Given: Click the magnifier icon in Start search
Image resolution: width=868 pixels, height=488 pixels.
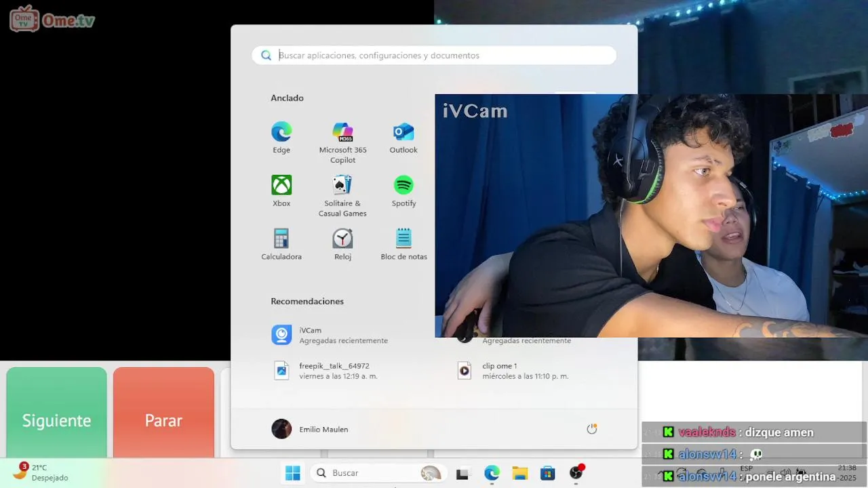Looking at the screenshot, I should click(x=266, y=56).
